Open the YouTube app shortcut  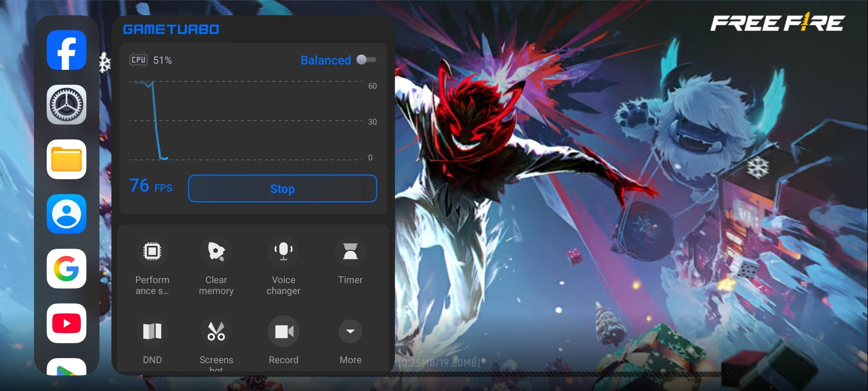(x=66, y=323)
